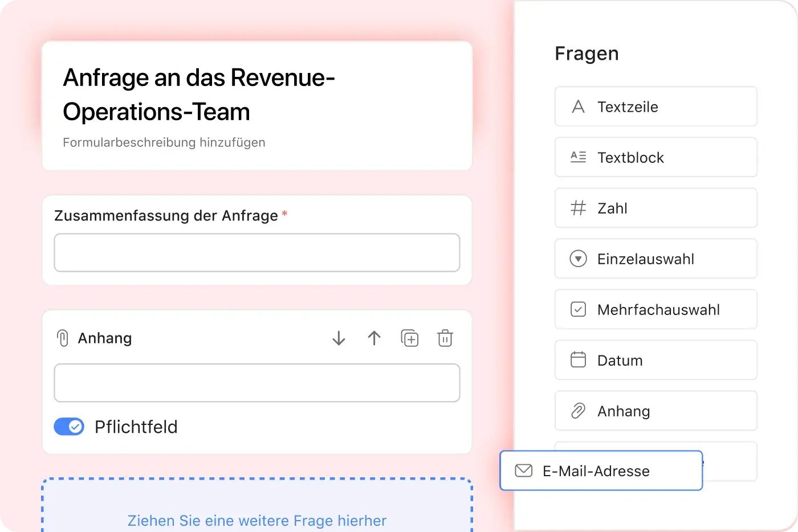Viewport: 798px width, 532px height.
Task: Click the drop zone Ziehen Sie eine weitere Frage hierher
Action: (x=257, y=505)
